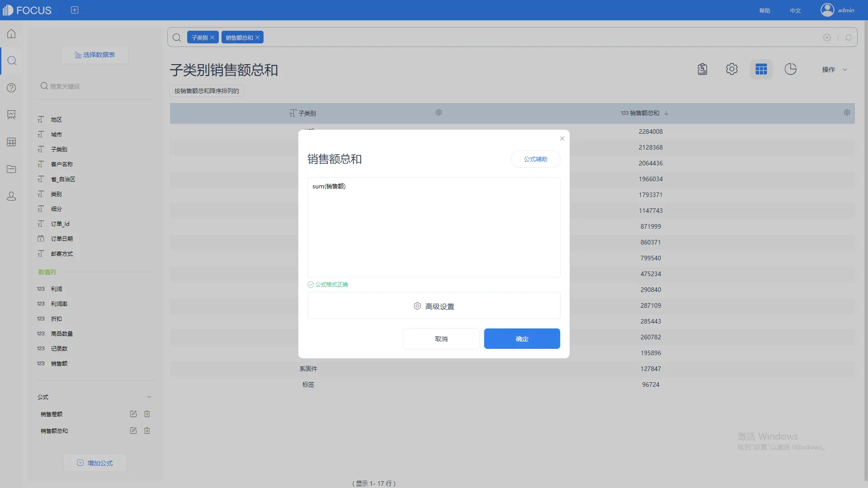This screenshot has width=868, height=488.
Task: Open chart settings gear icon above the table
Action: [731, 69]
